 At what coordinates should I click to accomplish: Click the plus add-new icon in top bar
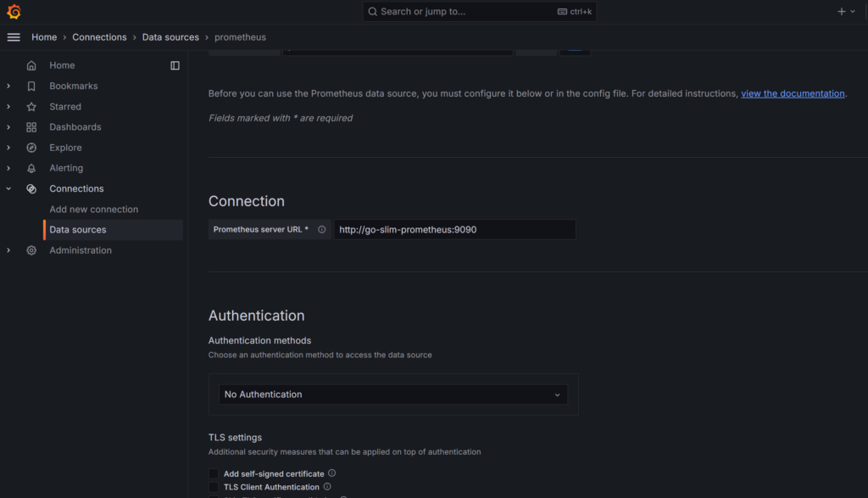point(842,11)
